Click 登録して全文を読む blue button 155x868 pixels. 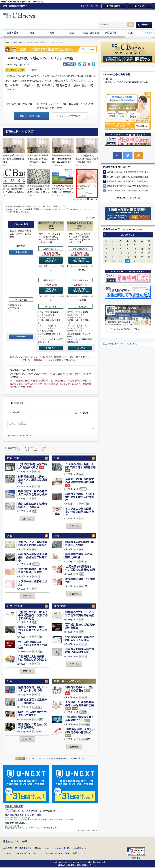[x=32, y=116]
